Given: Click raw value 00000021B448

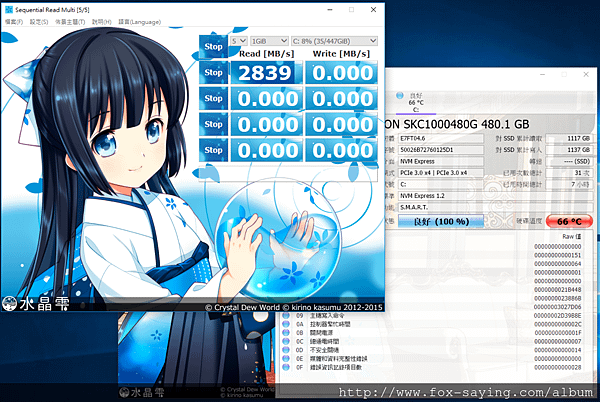Looking at the screenshot, I should click(x=558, y=290).
